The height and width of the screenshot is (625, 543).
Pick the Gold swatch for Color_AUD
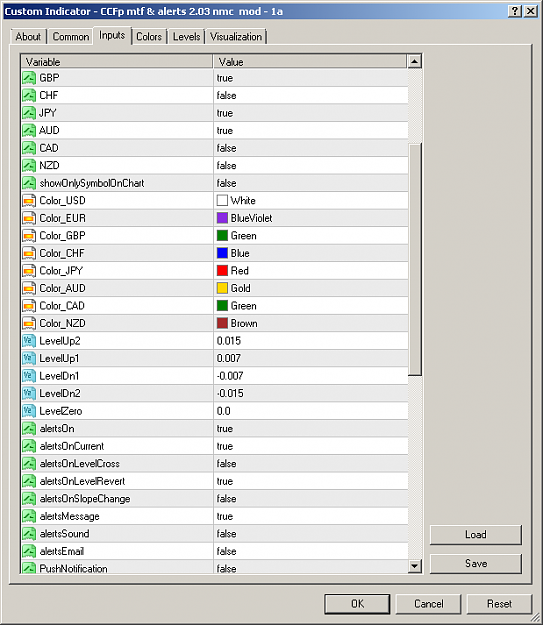coord(222,288)
